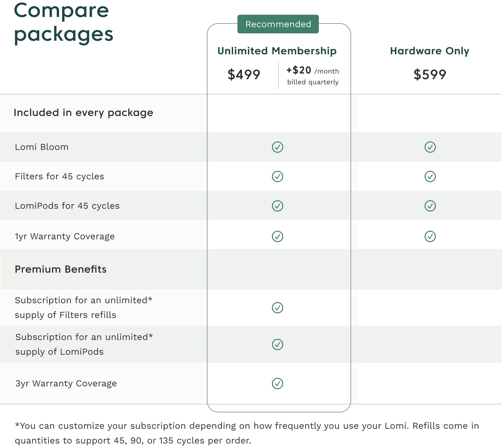Click 1yr Warranty Coverage checkmark, Hardware Only
The image size is (502, 448).
pos(430,236)
